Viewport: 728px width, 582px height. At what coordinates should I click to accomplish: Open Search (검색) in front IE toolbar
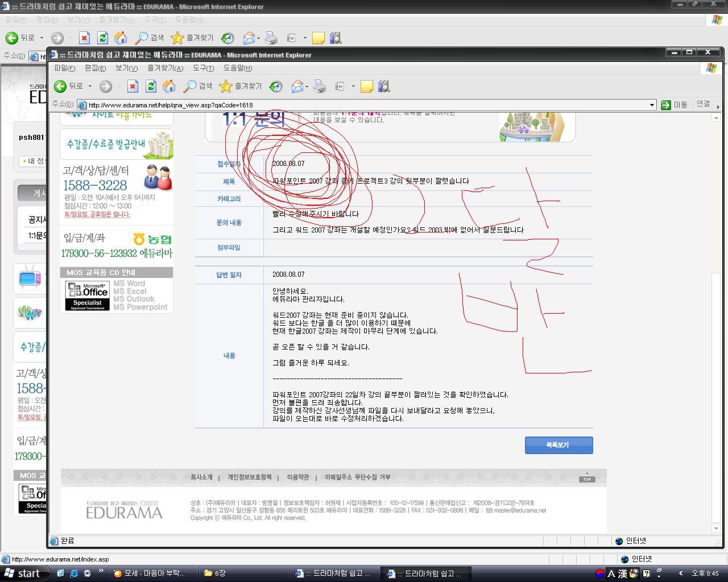click(x=198, y=86)
